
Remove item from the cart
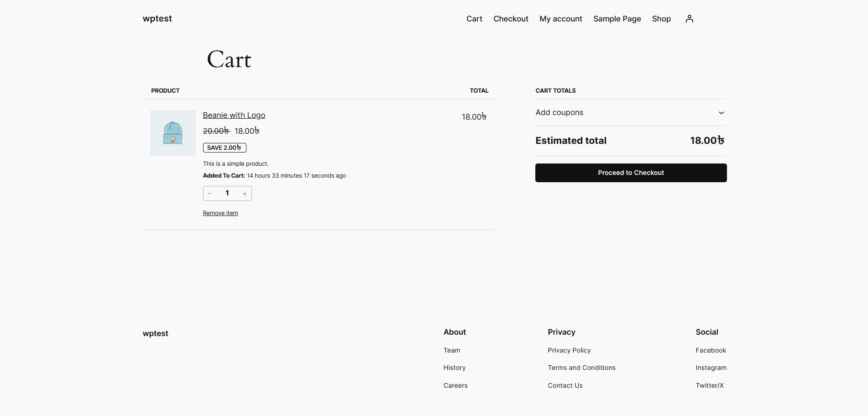pyautogui.click(x=220, y=213)
